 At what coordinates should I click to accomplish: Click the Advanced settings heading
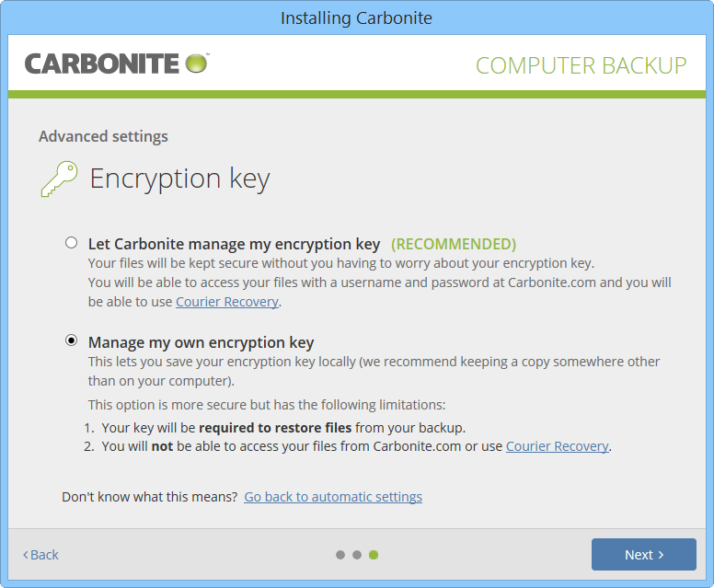click(x=103, y=136)
